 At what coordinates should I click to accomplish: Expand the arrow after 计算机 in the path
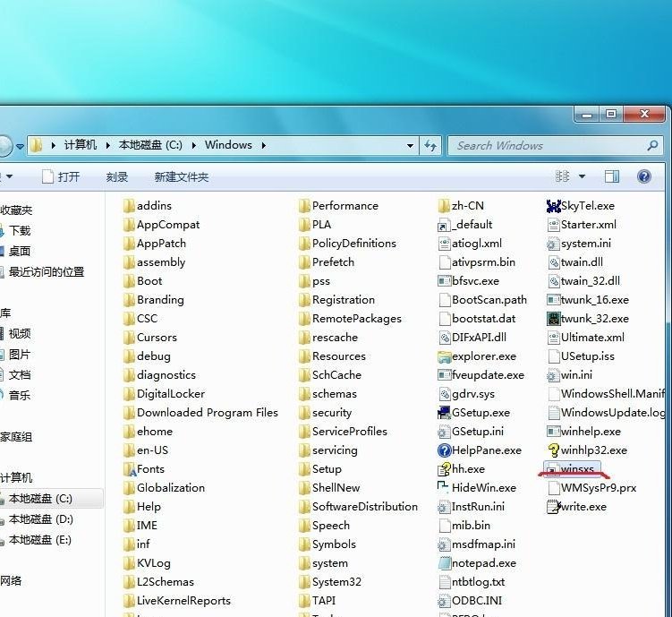click(108, 146)
